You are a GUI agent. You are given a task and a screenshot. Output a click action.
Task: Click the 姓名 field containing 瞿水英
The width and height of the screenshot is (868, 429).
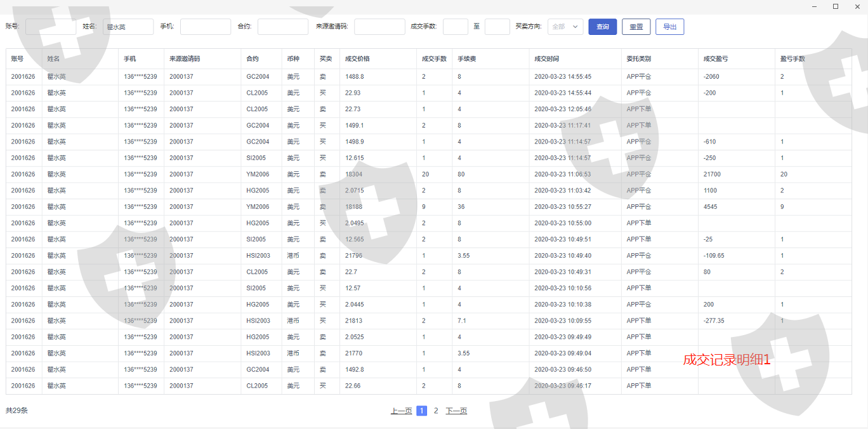(128, 27)
